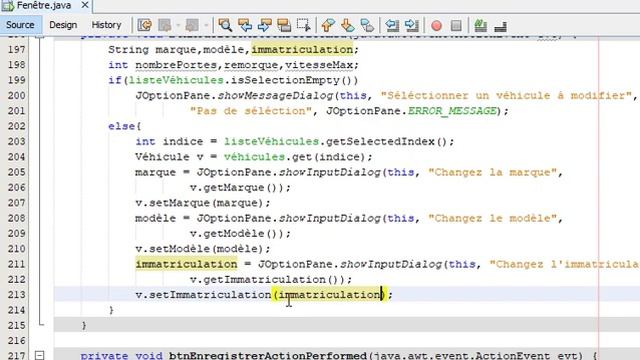Jump to Last Edit location icon
Screen dimensions: 640x360
click(144, 25)
